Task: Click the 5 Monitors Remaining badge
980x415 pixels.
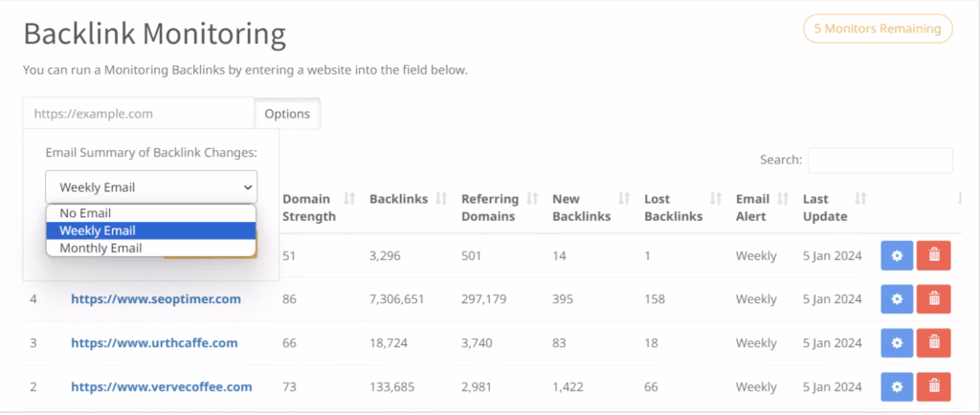Action: (878, 30)
